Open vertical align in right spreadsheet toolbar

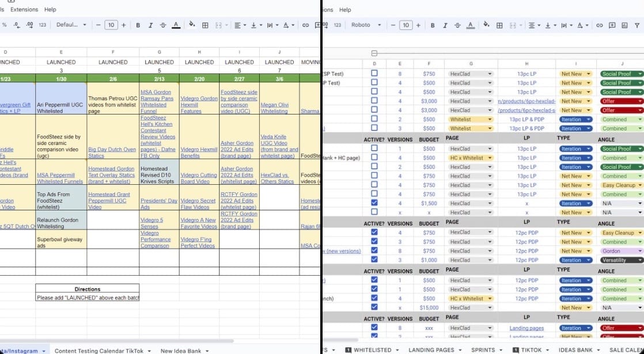[x=550, y=25]
